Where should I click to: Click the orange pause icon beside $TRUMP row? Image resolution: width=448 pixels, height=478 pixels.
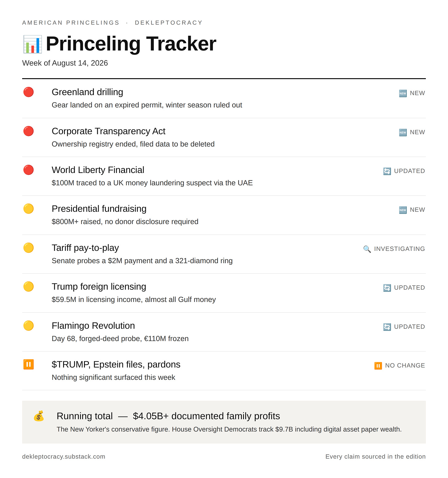pos(29,364)
